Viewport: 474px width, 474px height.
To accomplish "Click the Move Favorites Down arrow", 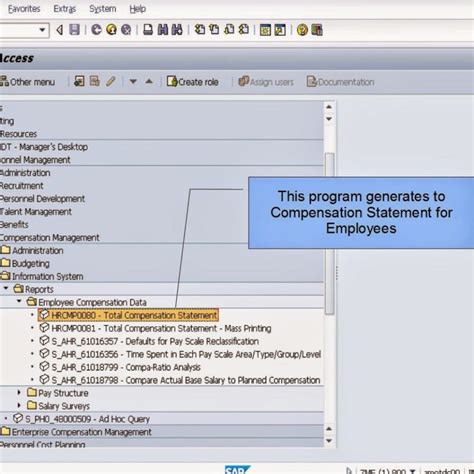I will (133, 82).
